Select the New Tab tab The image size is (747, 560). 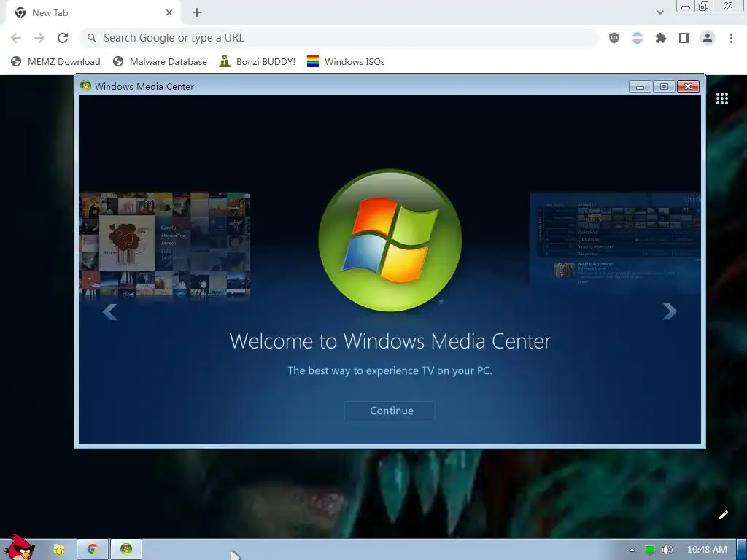93,13
